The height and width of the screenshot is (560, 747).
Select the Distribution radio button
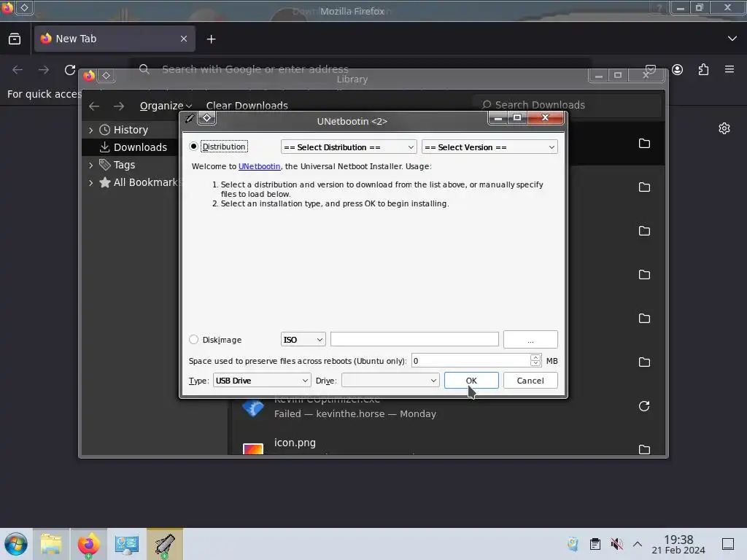point(193,146)
